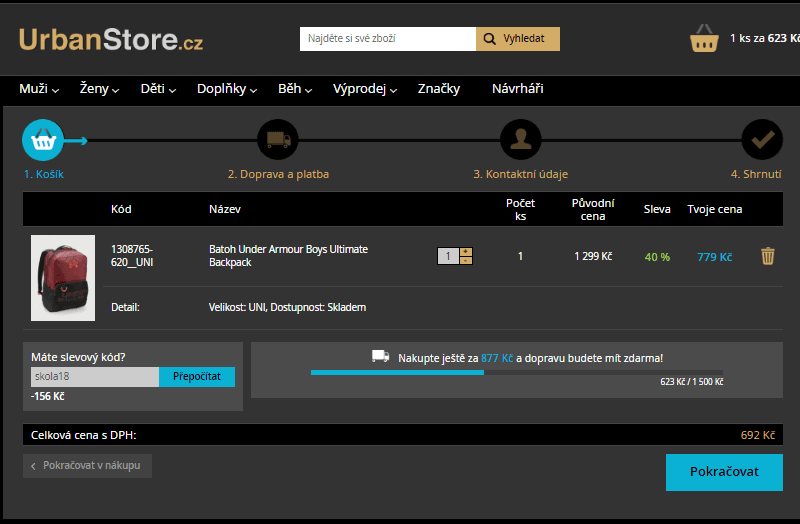Open the Návrháři menu item
This screenshot has height=524, width=800.
pos(517,89)
